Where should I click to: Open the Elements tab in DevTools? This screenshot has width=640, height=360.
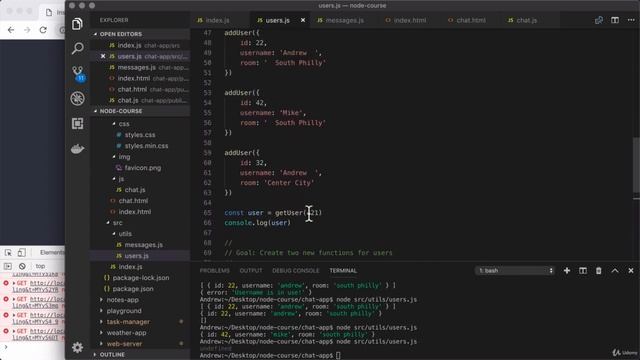tap(52, 253)
